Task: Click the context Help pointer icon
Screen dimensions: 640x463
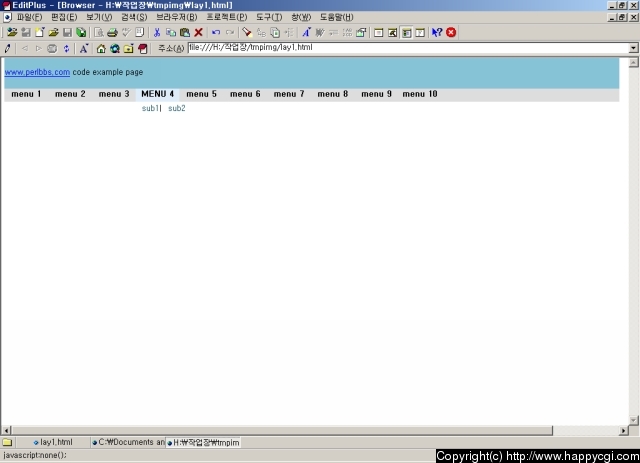Action: coord(437,33)
